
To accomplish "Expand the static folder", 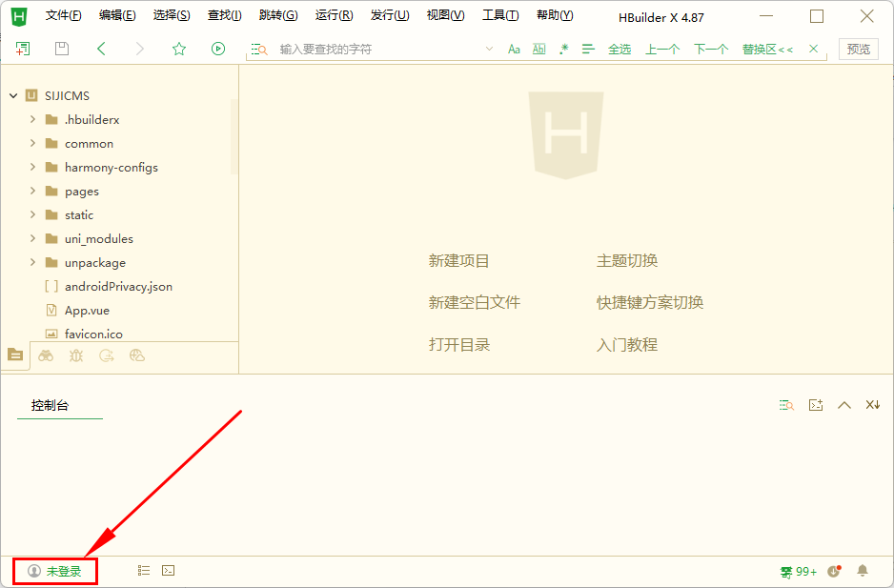I will tap(32, 214).
